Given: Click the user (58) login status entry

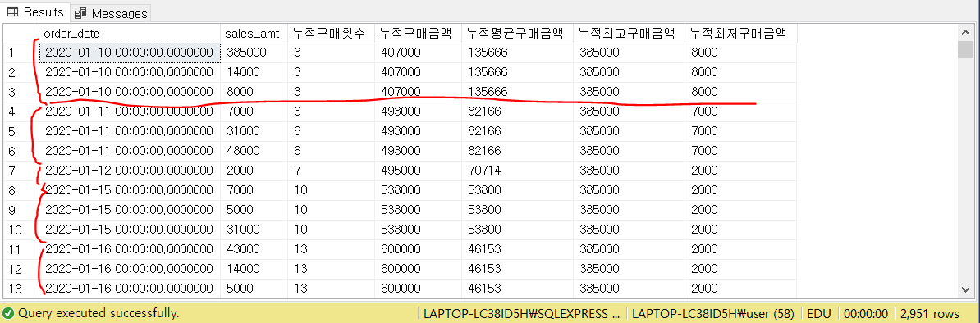Looking at the screenshot, I should tap(713, 313).
